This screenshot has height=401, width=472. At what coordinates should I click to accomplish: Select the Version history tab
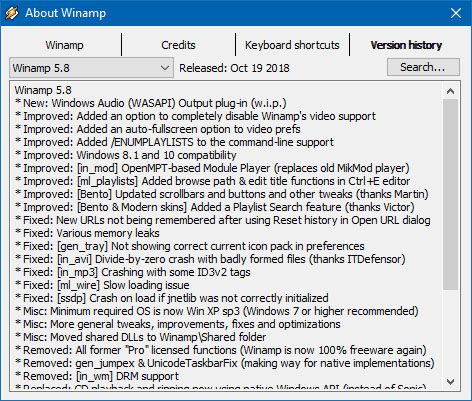click(406, 45)
